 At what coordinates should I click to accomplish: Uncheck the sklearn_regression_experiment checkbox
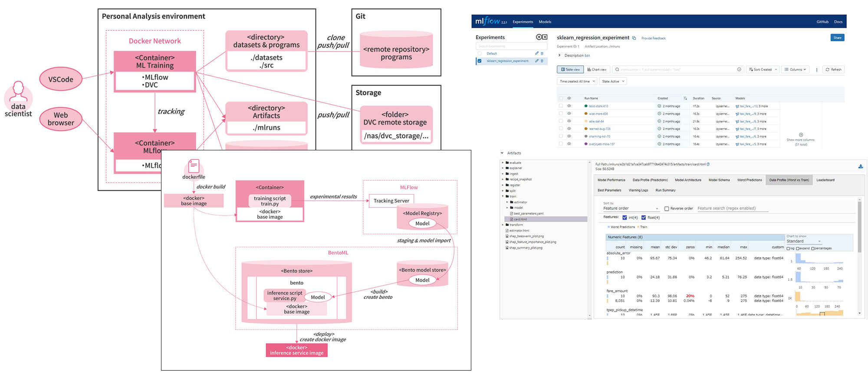pos(480,61)
